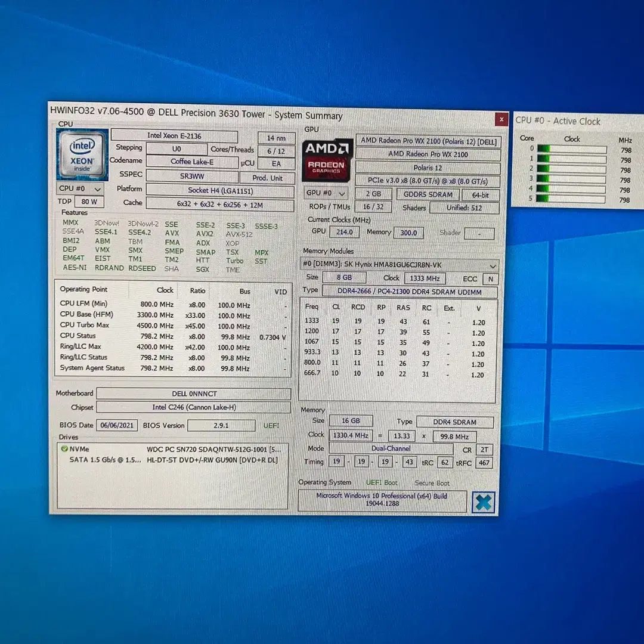The height and width of the screenshot is (644, 644).
Task: Click the CPU Turbo Max row
Action: pyautogui.click(x=173, y=326)
